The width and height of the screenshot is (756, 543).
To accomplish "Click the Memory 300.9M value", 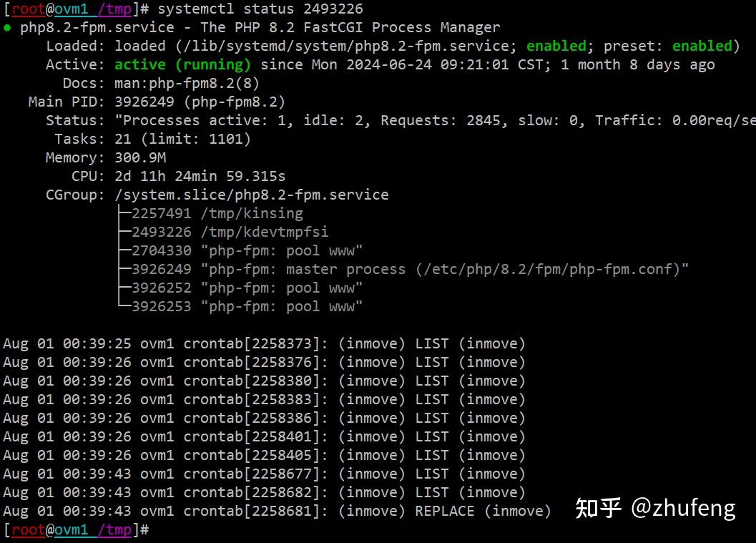I will click(140, 157).
